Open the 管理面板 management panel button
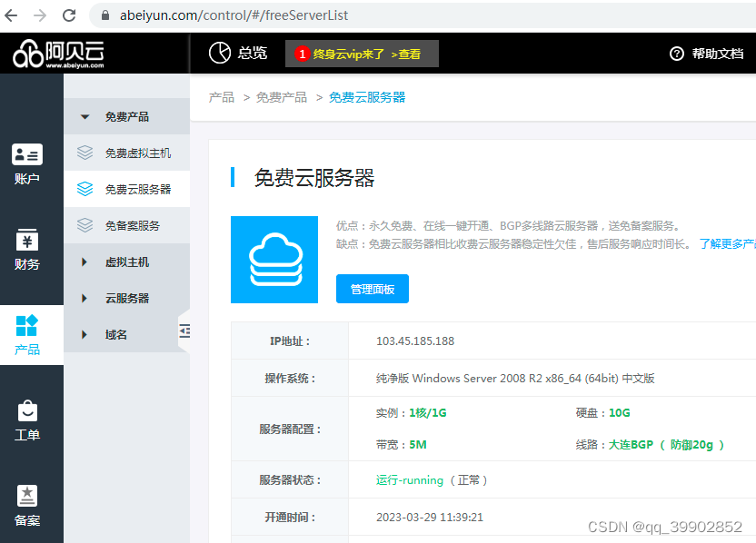 [x=373, y=289]
